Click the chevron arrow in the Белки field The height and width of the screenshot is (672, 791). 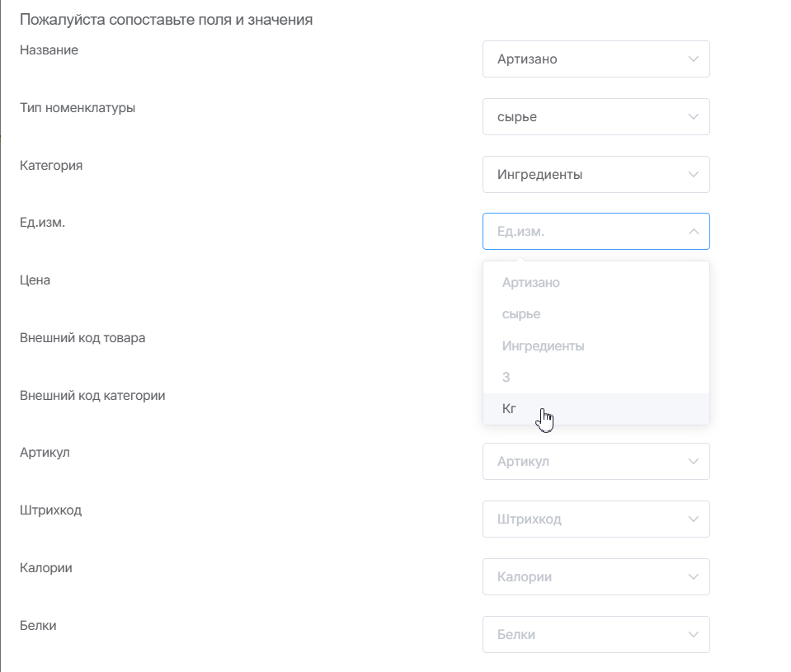tap(693, 635)
